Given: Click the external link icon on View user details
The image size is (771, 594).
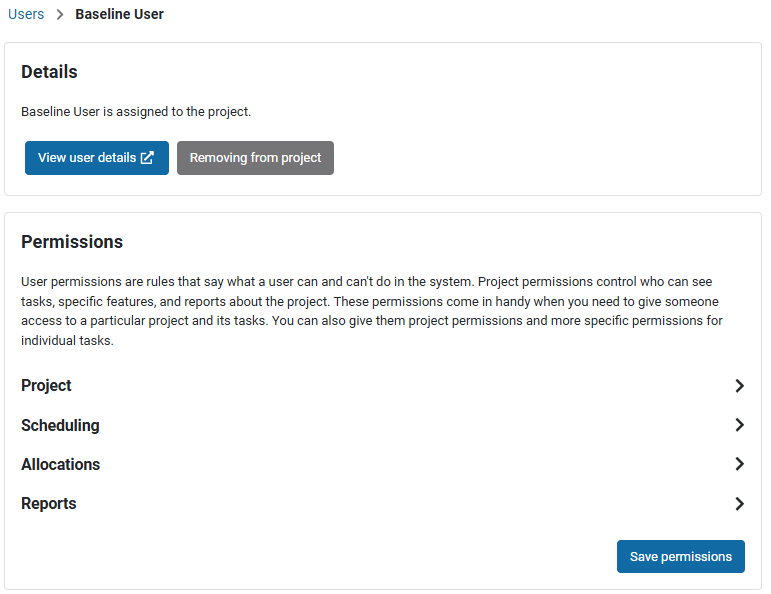Looking at the screenshot, I should [x=147, y=158].
